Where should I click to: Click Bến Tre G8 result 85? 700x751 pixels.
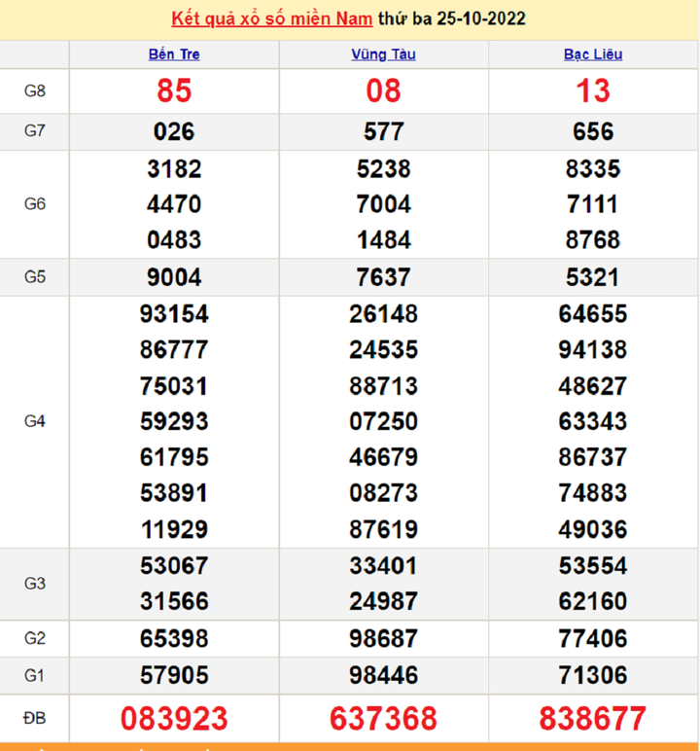click(x=174, y=91)
